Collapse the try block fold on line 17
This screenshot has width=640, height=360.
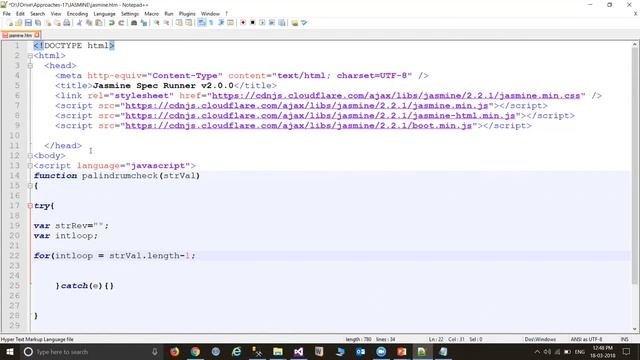pos(30,206)
